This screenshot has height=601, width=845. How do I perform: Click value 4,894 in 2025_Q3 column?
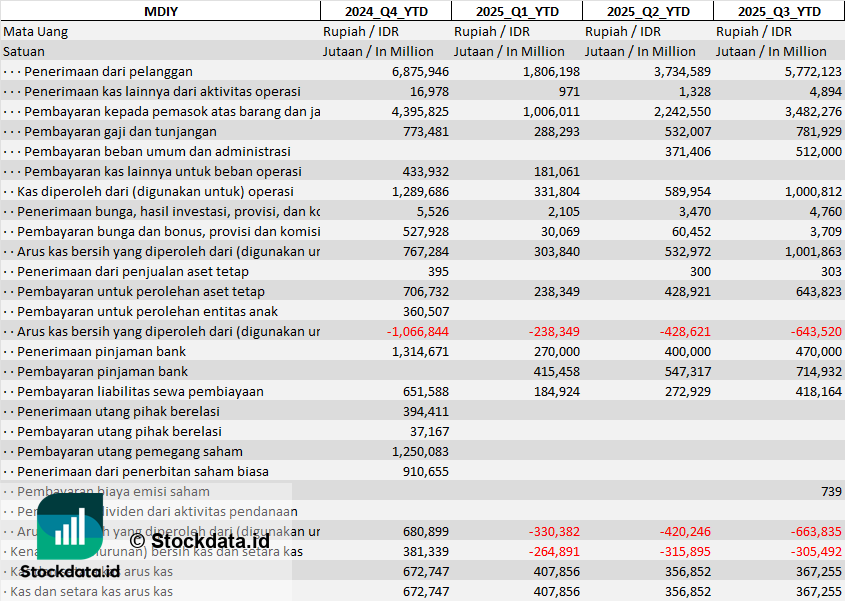825,92
